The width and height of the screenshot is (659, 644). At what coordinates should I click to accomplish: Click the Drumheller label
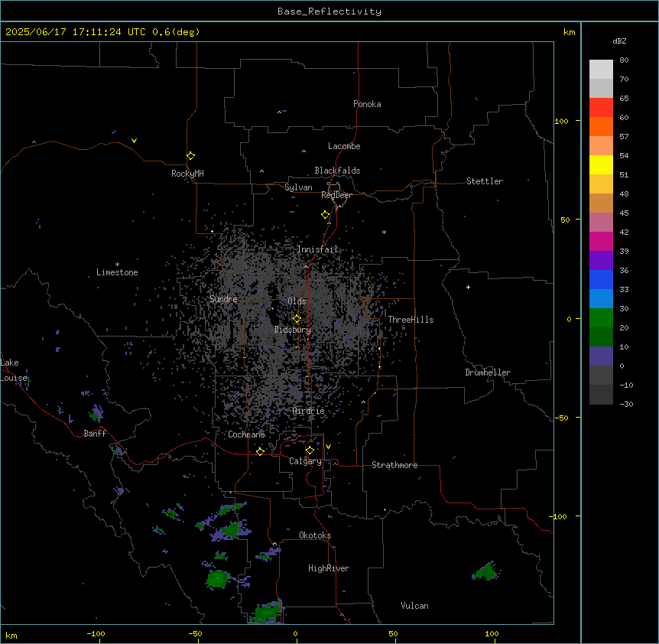click(x=488, y=372)
